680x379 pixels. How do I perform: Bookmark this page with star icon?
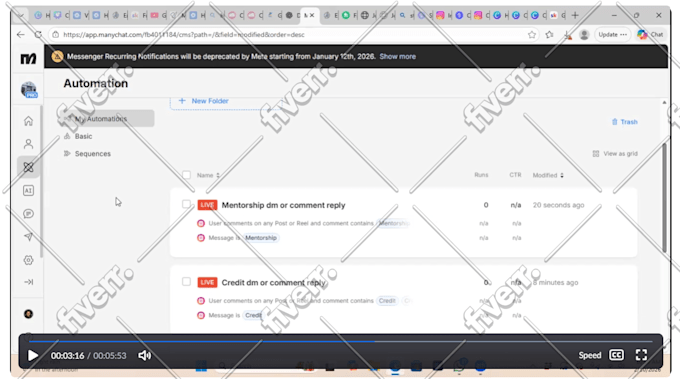click(532, 35)
